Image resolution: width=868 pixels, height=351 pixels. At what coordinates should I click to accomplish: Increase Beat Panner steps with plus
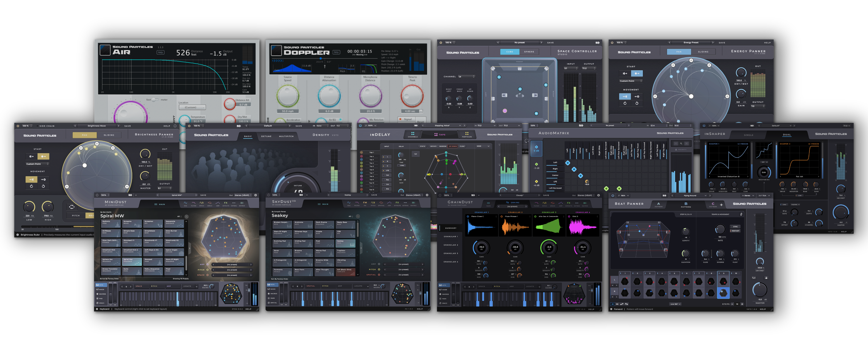click(x=742, y=304)
